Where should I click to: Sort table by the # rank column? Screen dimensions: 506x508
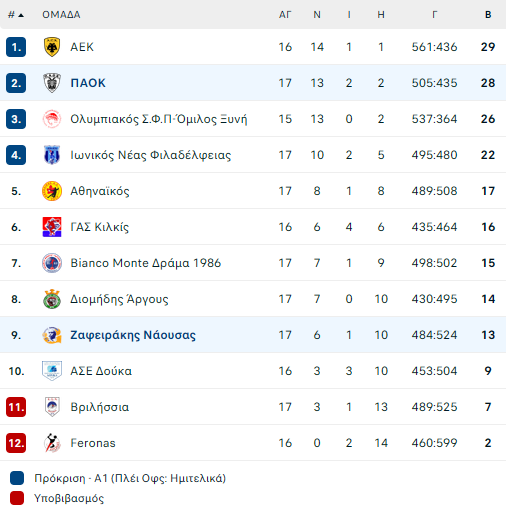(x=16, y=15)
